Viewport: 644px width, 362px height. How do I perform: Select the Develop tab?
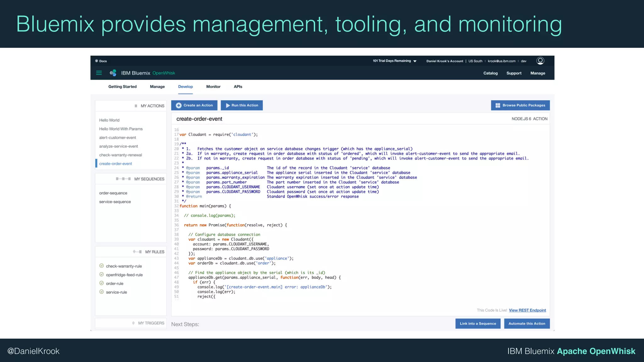186,87
